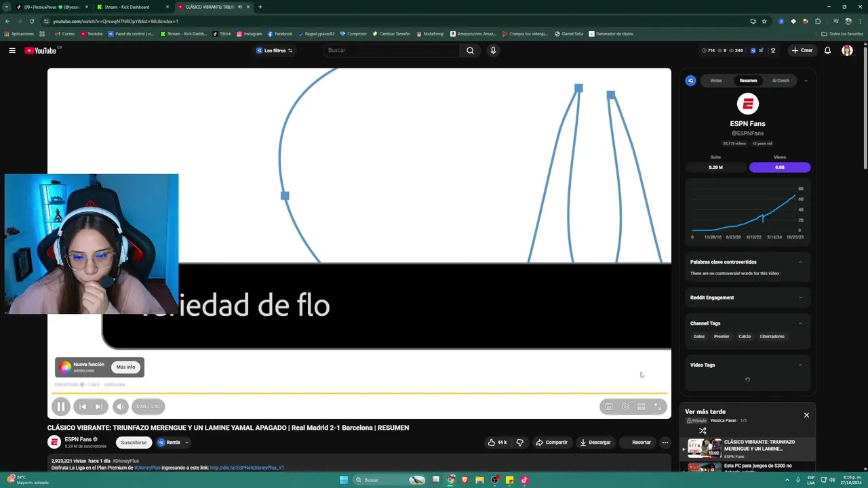This screenshot has height=488, width=868.
Task: Collapse the vidIQ panel with the top chevron
Action: pyautogui.click(x=806, y=81)
